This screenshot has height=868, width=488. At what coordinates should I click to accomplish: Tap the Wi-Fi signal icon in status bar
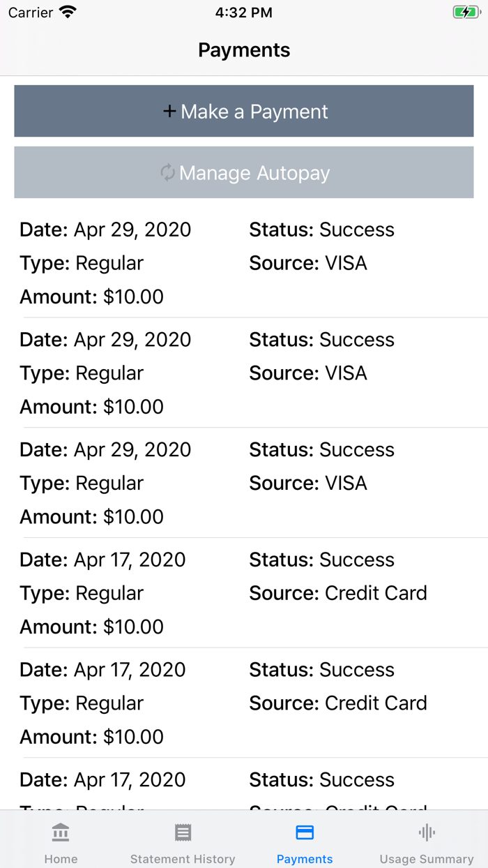[68, 13]
